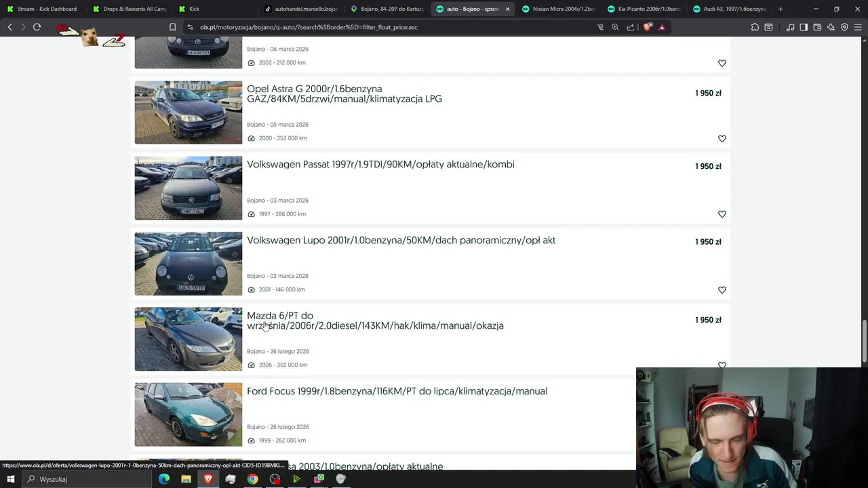Viewport: 868px width, 488px height.
Task: Open the Volkswagen Passat 1997r/1.9TDI listing
Action: coord(380,165)
